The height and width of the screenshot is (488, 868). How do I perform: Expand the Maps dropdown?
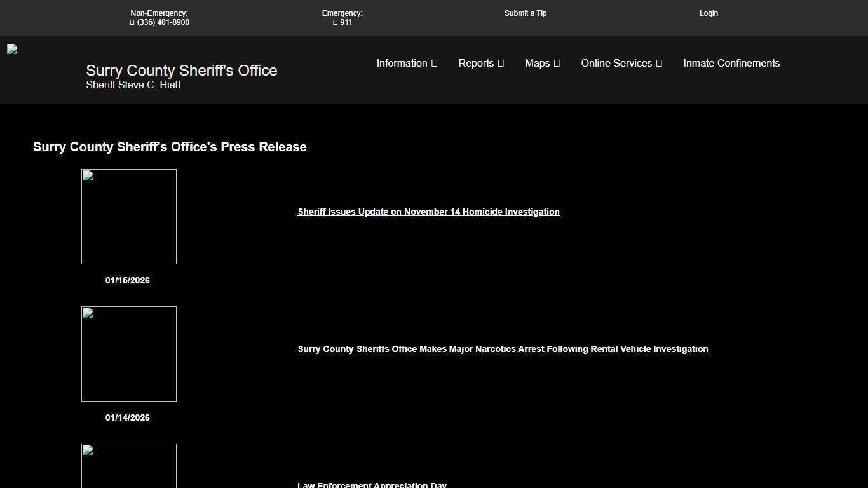[x=542, y=64]
